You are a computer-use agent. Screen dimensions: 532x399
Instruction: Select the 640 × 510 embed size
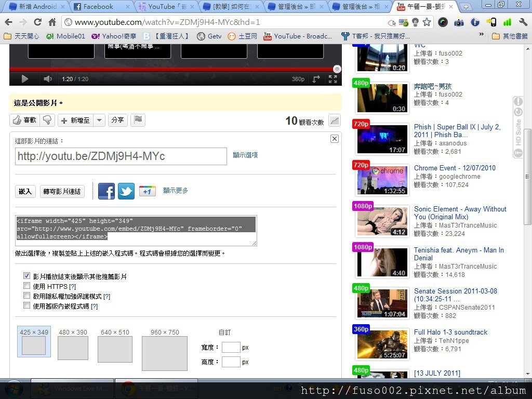115,345
